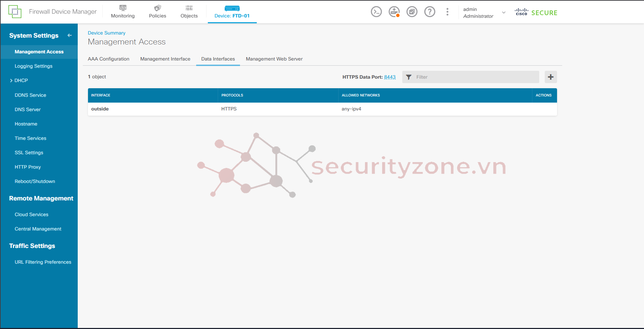This screenshot has height=329, width=644.
Task: Click the Firewall Device Manager logo
Action: [15, 12]
